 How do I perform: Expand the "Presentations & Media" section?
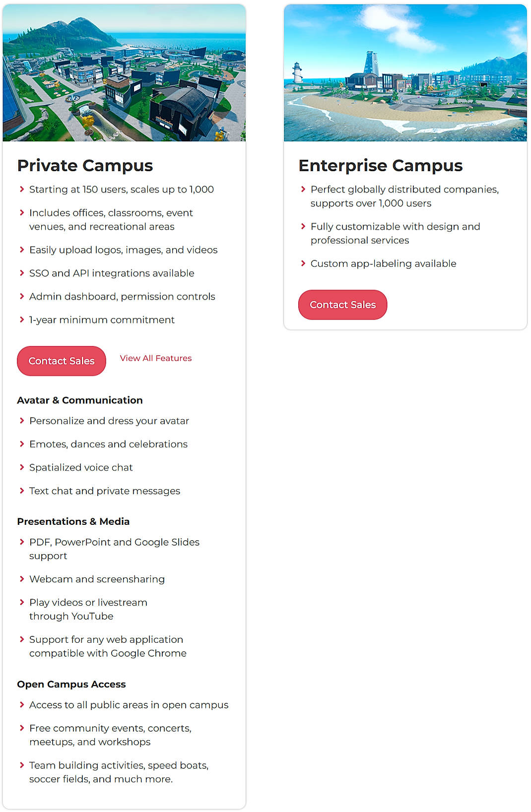[x=73, y=521]
